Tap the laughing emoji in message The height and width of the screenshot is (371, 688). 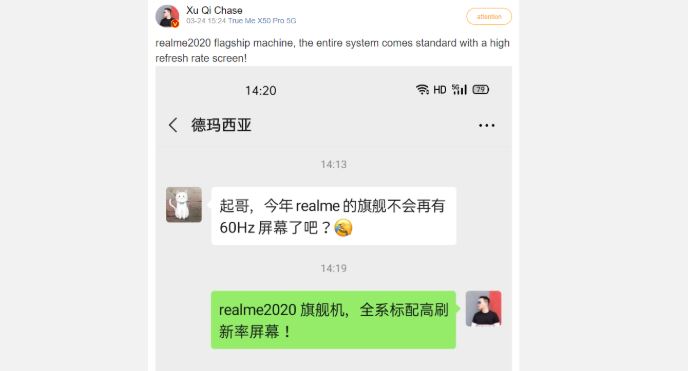coord(343,228)
